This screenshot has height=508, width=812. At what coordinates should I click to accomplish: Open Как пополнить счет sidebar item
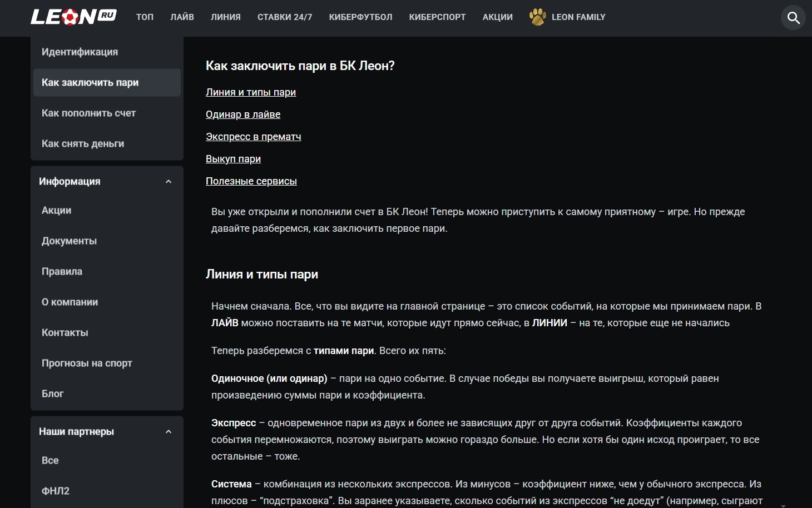click(x=107, y=113)
